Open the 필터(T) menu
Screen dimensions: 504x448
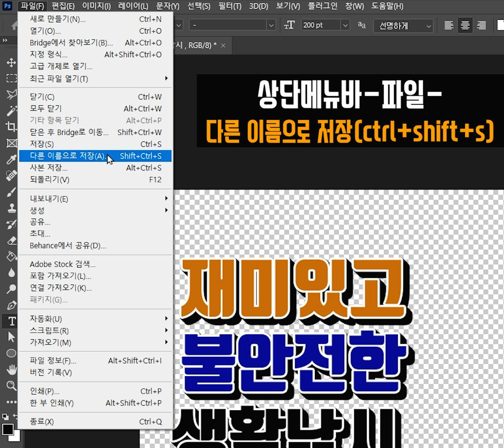click(229, 6)
